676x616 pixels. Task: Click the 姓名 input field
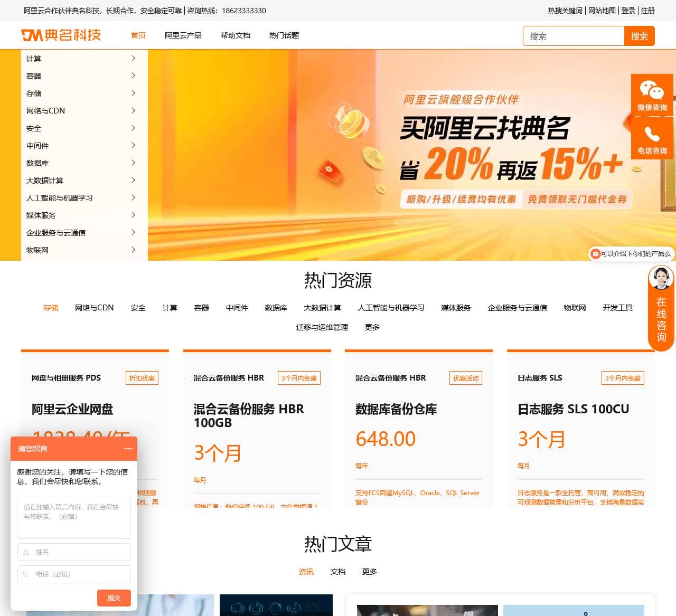point(74,552)
